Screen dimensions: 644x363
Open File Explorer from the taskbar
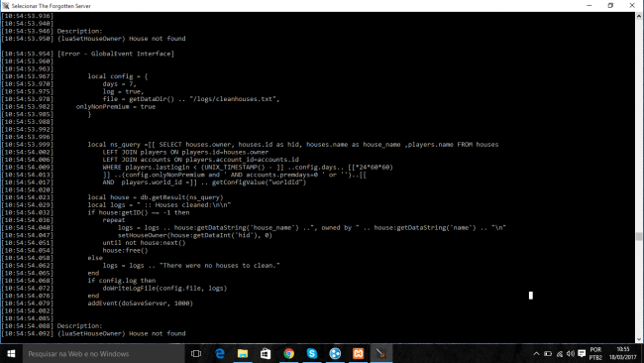click(x=243, y=353)
